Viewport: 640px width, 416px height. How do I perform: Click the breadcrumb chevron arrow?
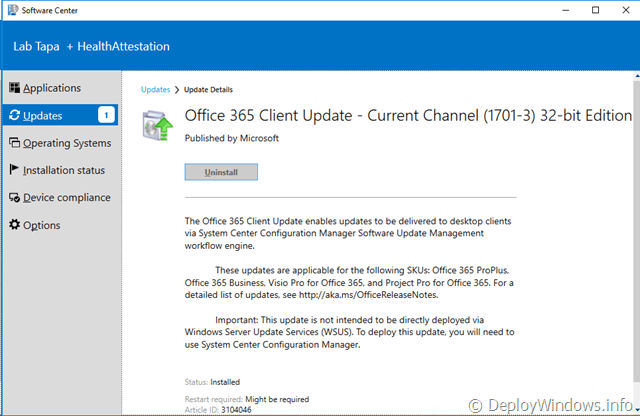(177, 90)
